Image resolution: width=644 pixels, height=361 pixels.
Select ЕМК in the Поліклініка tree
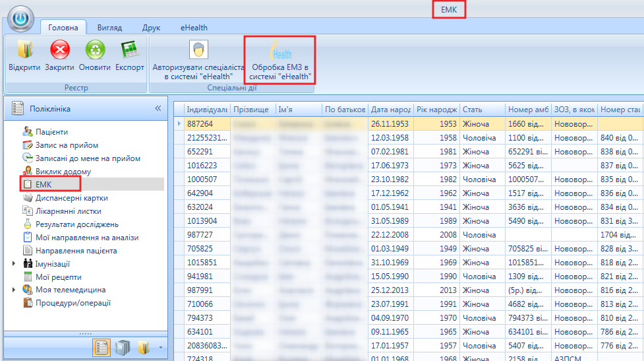(44, 184)
